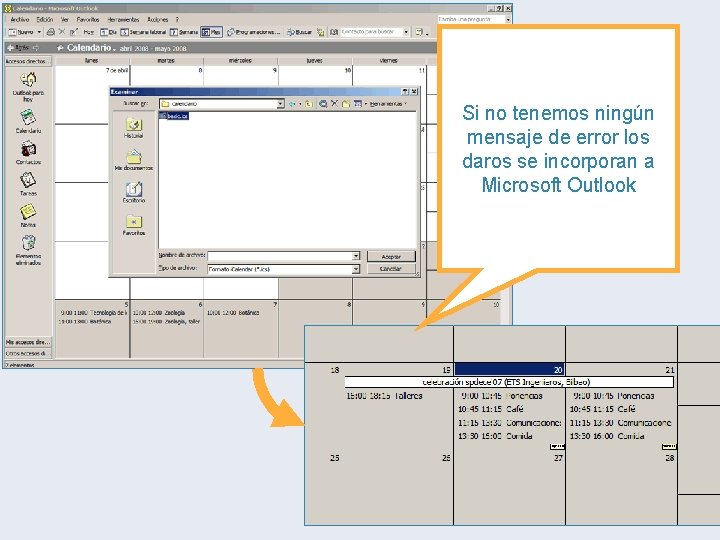Open Outlook para hoy shortcut

[x=28, y=86]
